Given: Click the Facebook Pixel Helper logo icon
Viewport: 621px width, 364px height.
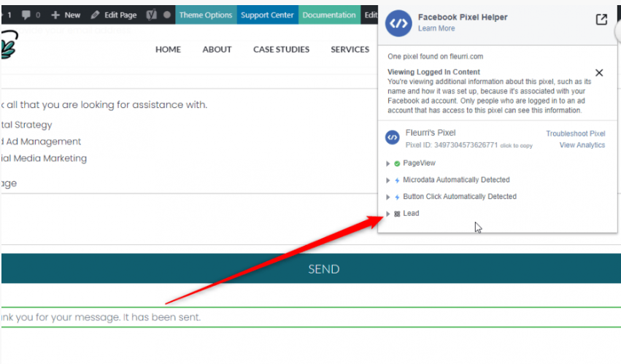Looking at the screenshot, I should 398,23.
